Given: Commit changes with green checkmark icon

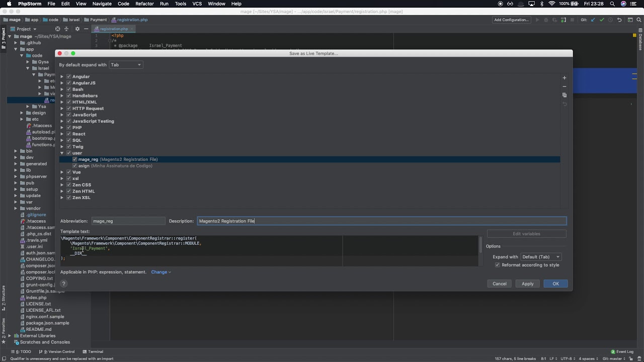Looking at the screenshot, I should (601, 20).
